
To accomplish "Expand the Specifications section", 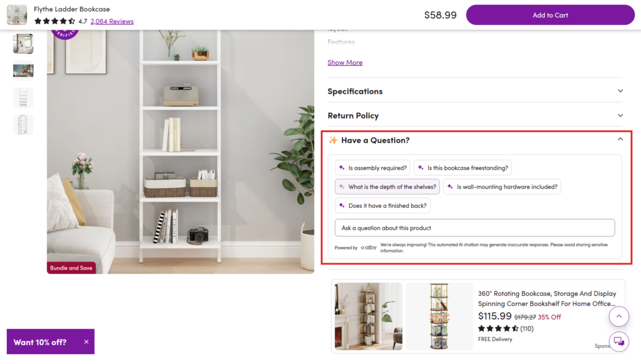I will click(475, 91).
